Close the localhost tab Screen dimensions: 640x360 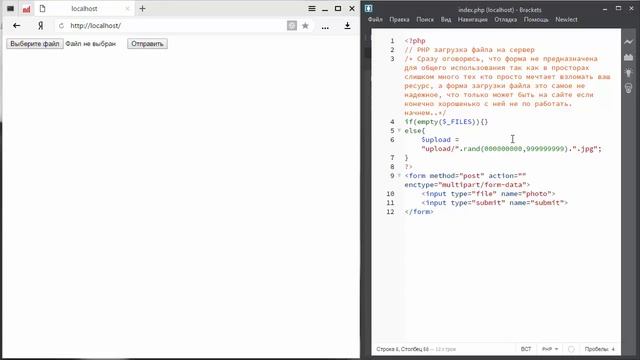coord(127,9)
